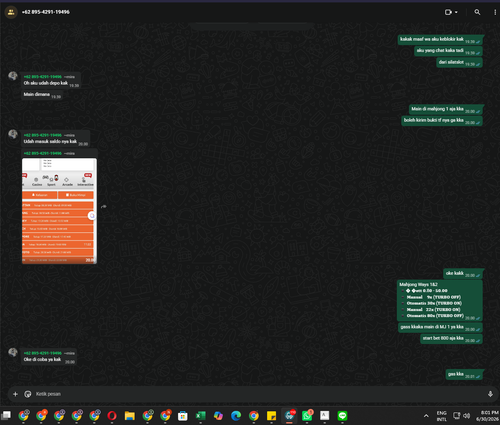Select message 'oke kakk'
The width and height of the screenshot is (500, 425).
(463, 274)
